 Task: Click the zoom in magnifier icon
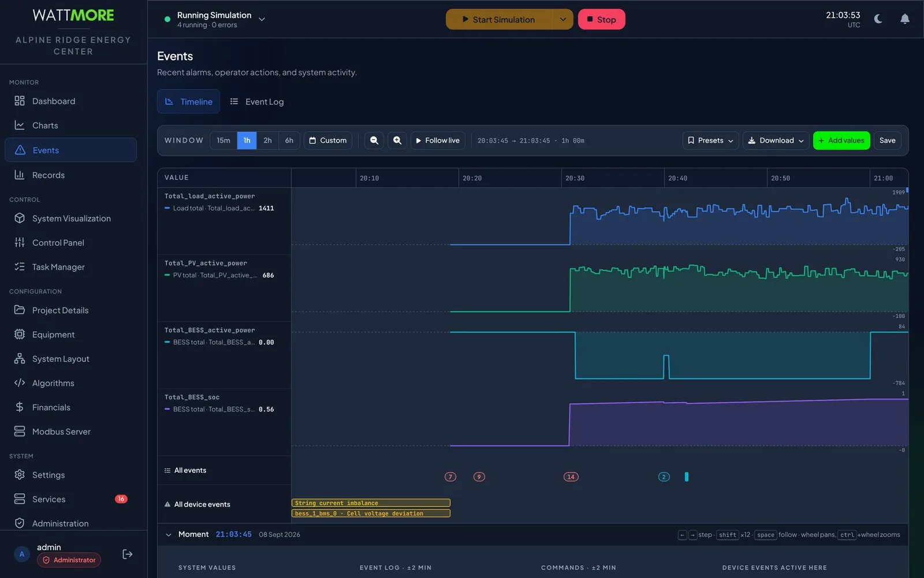397,140
